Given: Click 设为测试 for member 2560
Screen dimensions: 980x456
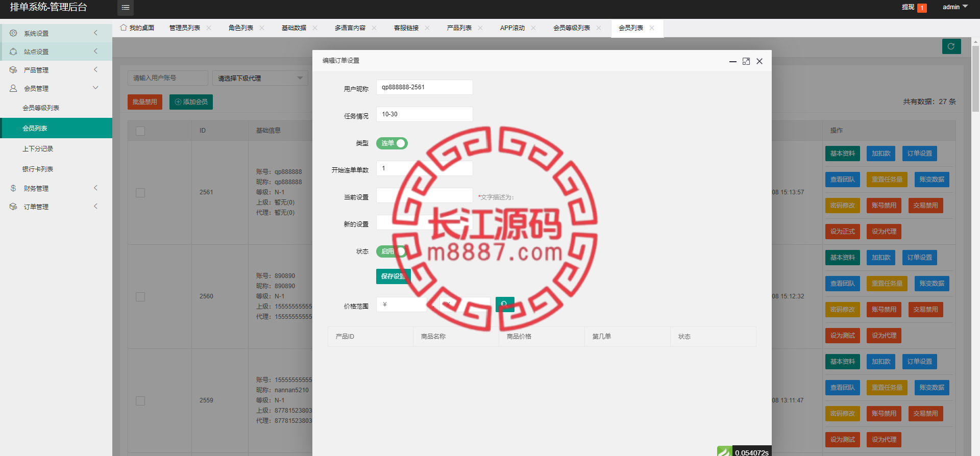Looking at the screenshot, I should [842, 336].
